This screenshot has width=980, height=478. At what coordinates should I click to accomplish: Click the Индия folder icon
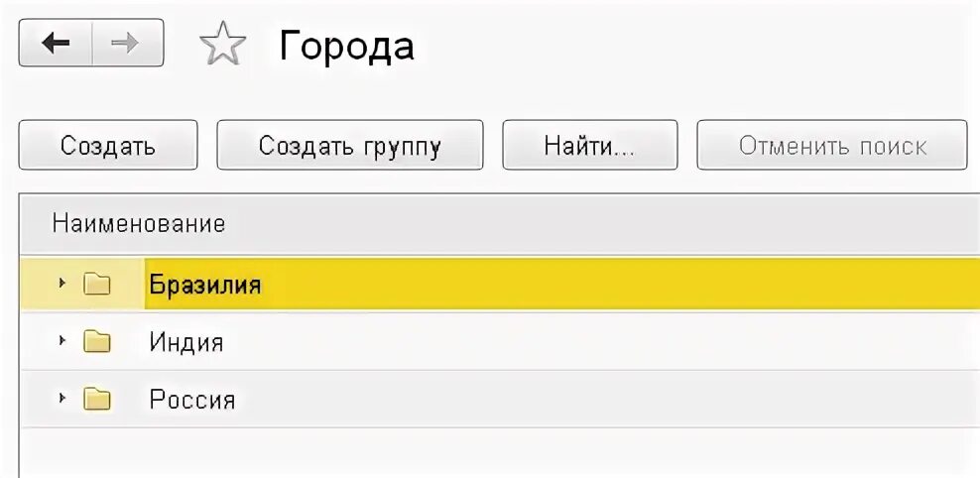coord(97,342)
